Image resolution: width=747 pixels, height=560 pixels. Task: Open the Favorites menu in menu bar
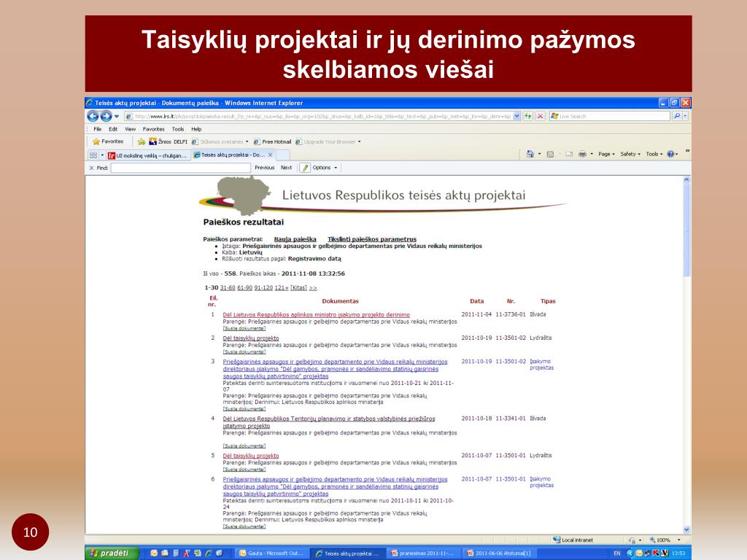(x=153, y=129)
